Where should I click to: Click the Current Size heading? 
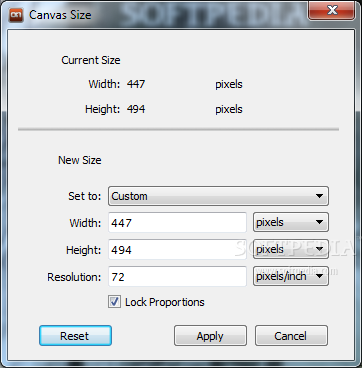pos(91,60)
